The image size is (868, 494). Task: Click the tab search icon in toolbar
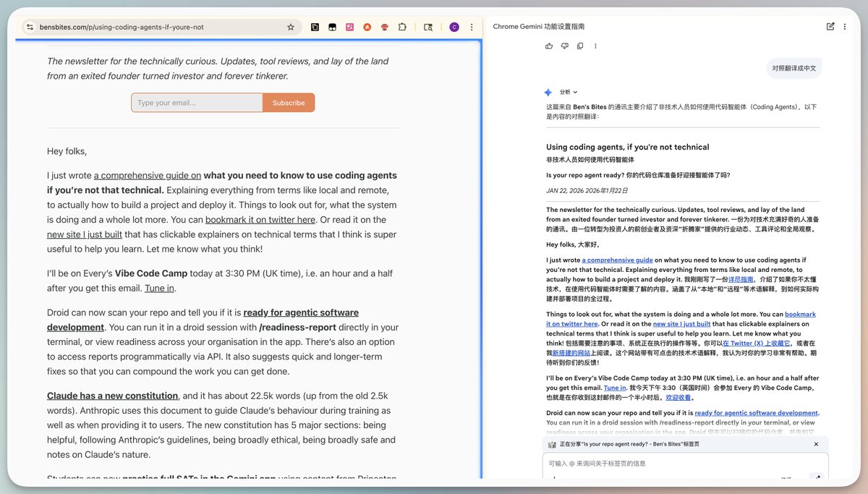tap(428, 27)
